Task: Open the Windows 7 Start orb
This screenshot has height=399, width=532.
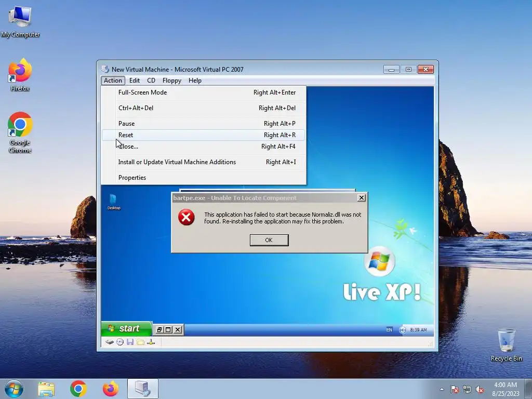Action: 14,389
